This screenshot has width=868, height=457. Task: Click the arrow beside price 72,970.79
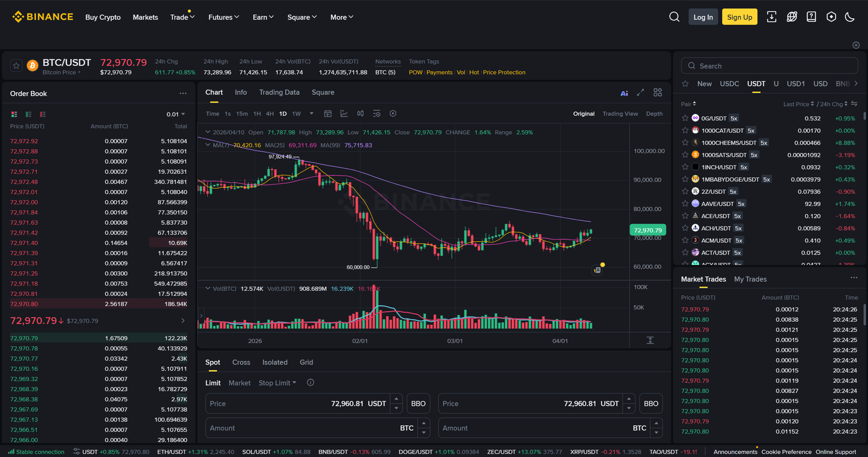pos(183,321)
